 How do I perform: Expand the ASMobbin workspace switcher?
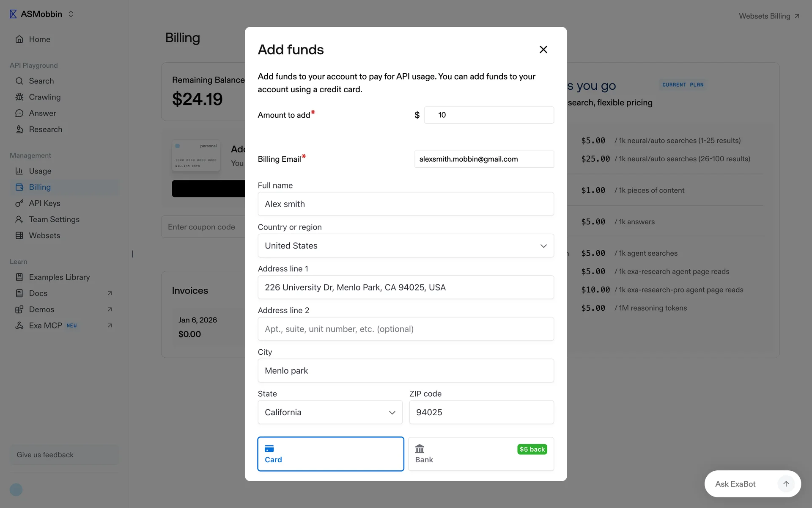[x=71, y=14]
